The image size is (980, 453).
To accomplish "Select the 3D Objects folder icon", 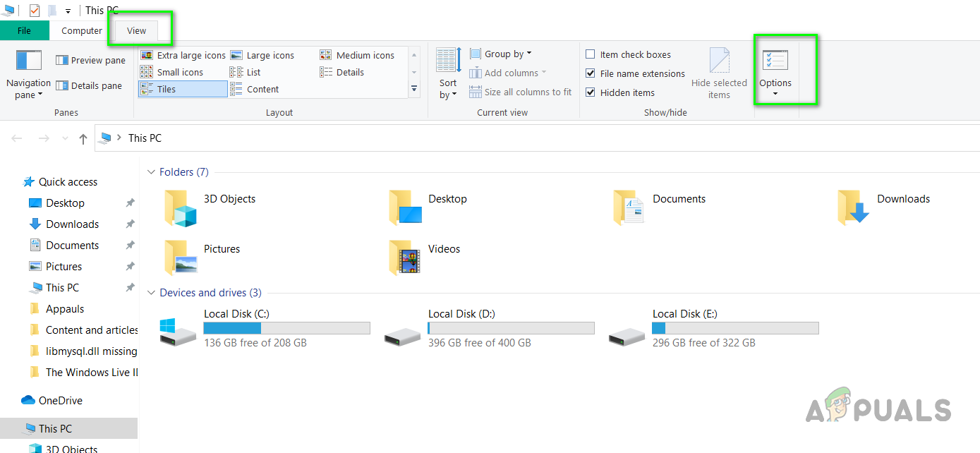I will (x=180, y=207).
